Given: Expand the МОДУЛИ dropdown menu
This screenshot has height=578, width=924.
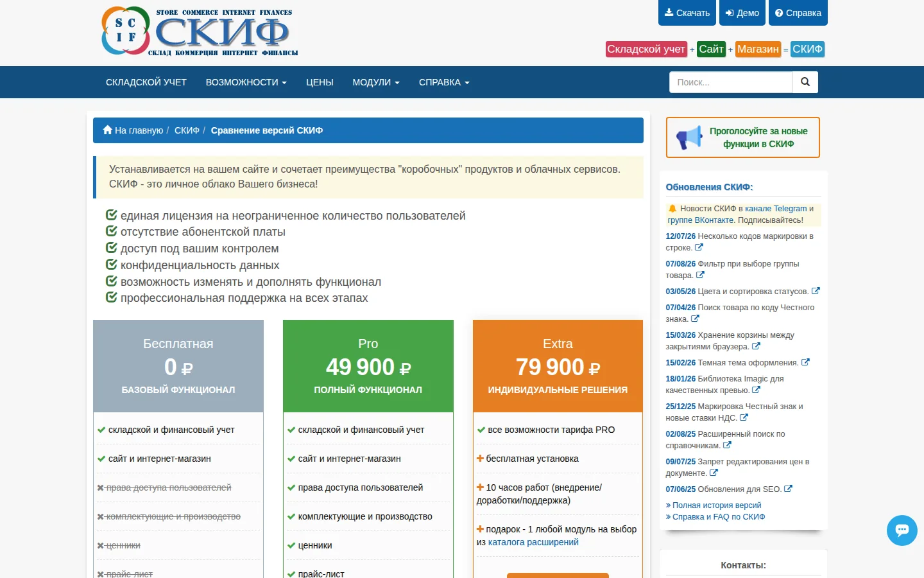Looking at the screenshot, I should (376, 82).
